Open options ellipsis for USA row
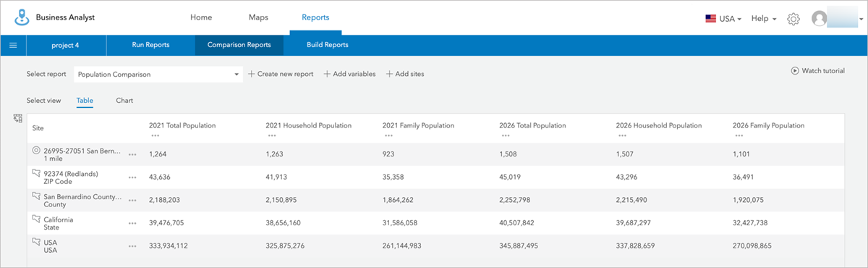Image resolution: width=868 pixels, height=268 pixels. pyautogui.click(x=132, y=246)
